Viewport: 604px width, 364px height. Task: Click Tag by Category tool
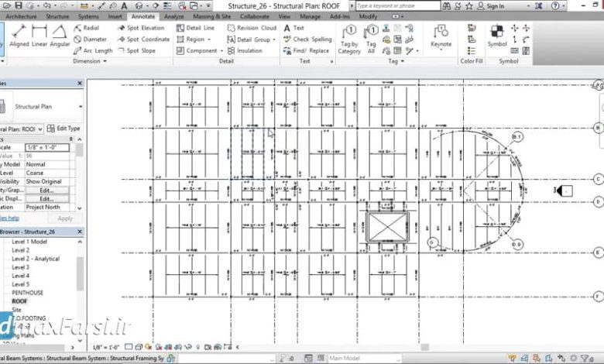pyautogui.click(x=349, y=39)
